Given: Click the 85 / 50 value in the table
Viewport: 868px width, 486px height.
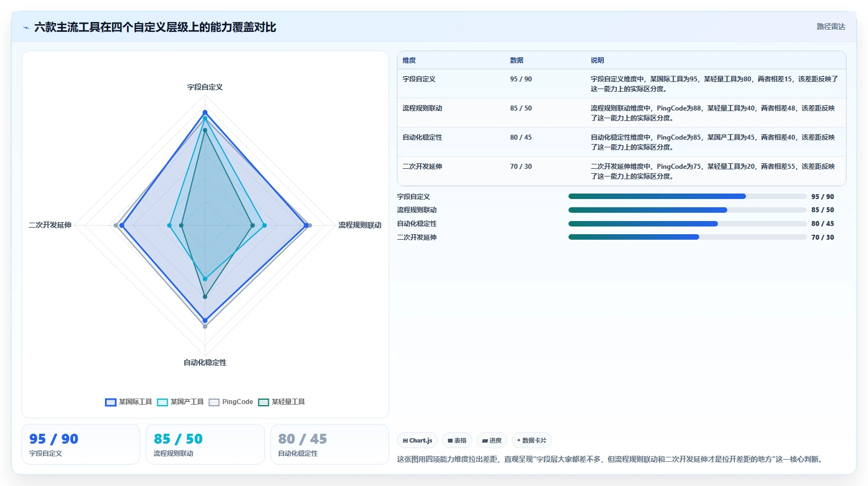Looking at the screenshot, I should point(521,108).
